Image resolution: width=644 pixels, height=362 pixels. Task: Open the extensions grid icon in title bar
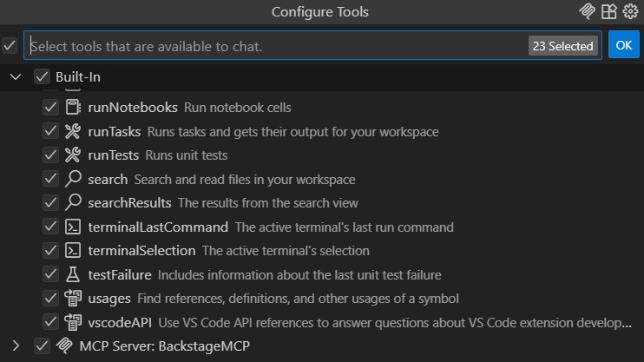[608, 11]
